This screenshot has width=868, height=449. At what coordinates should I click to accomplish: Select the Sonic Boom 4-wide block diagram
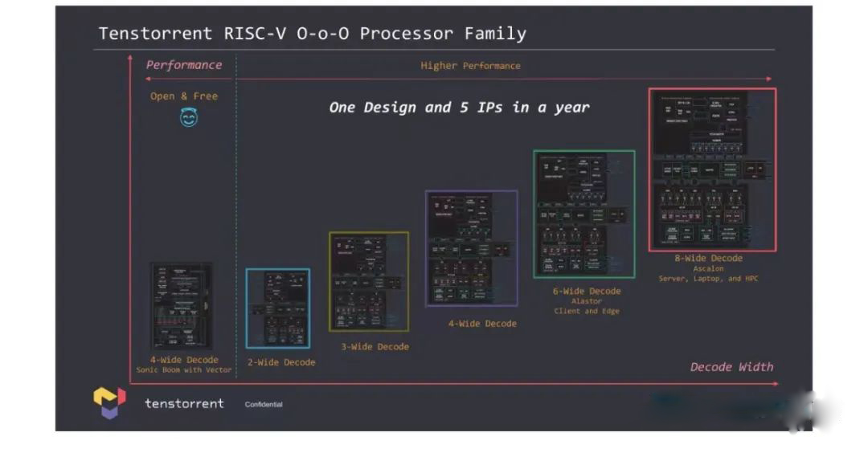point(182,306)
